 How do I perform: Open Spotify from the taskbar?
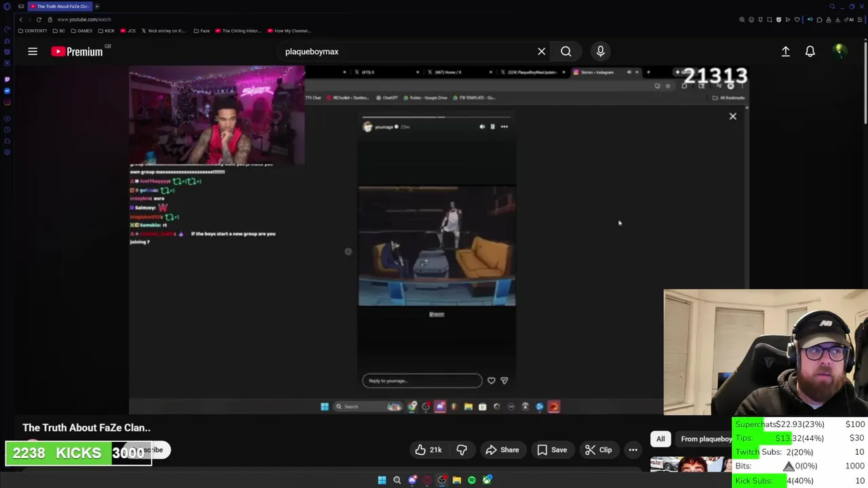[x=471, y=480]
